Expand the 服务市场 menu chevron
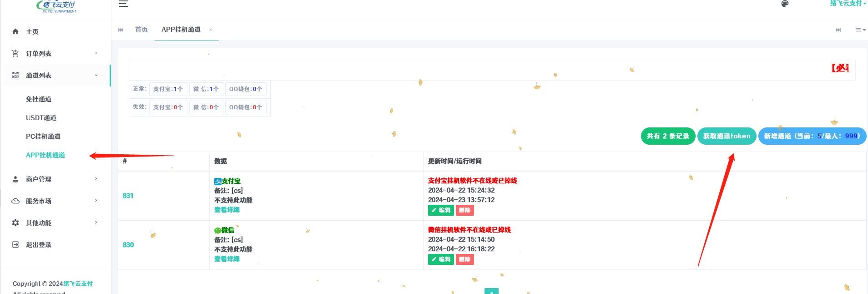868x294 pixels. pos(96,201)
